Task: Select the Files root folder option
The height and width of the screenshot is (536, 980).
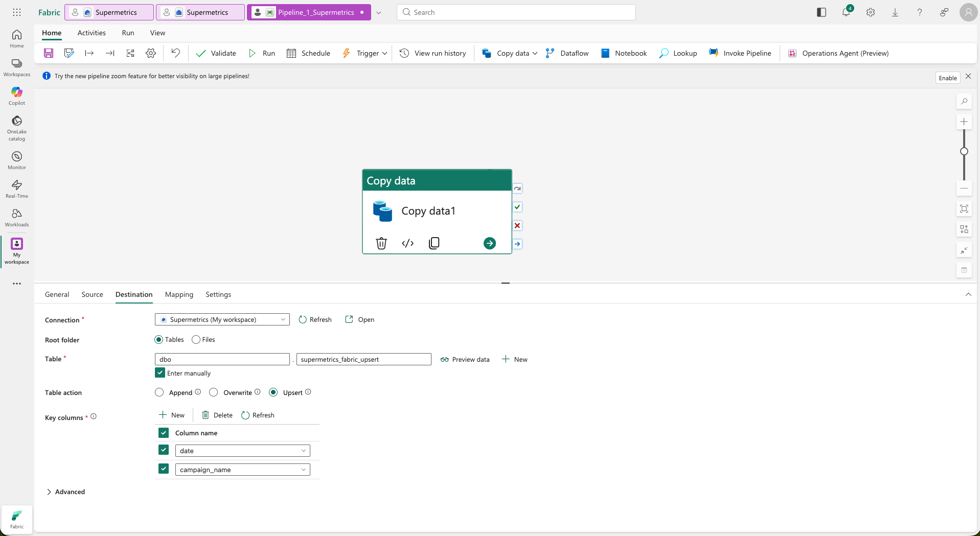Action: coord(196,340)
